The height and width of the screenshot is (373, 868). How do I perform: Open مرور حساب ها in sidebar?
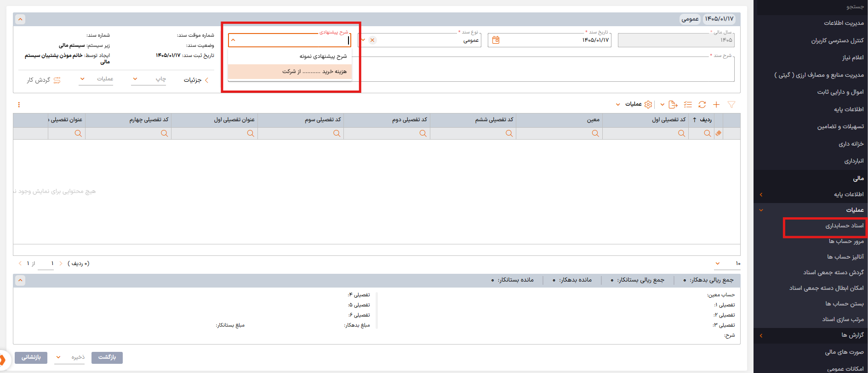click(x=846, y=241)
